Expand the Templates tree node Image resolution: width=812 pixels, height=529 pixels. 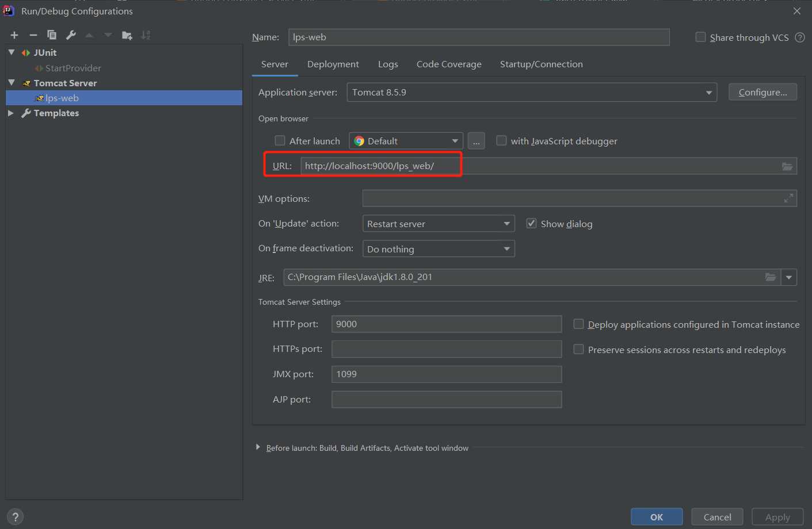point(11,113)
